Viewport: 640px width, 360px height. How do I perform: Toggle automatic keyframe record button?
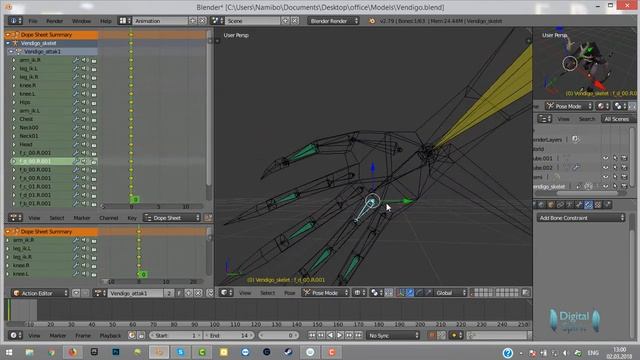tap(432, 335)
